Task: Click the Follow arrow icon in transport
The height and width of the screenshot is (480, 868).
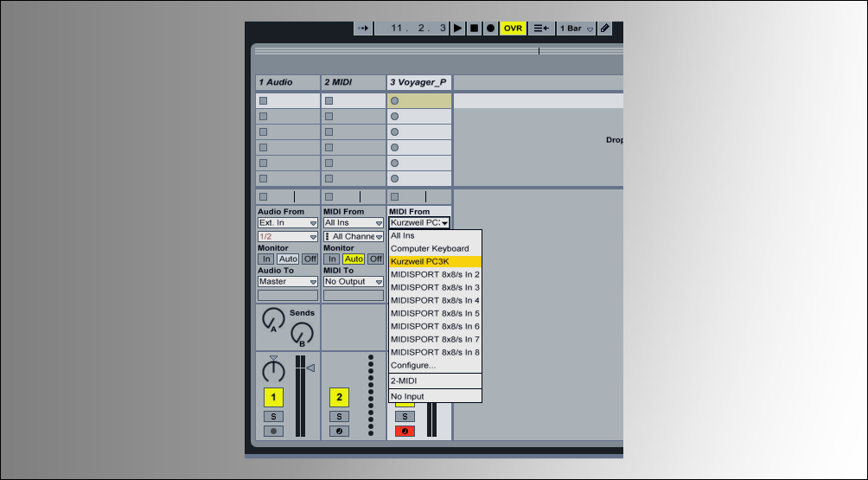Action: tap(363, 29)
